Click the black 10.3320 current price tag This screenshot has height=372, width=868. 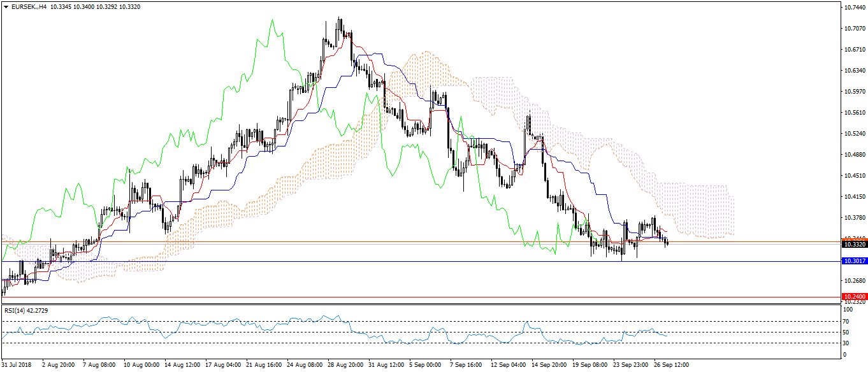point(854,244)
